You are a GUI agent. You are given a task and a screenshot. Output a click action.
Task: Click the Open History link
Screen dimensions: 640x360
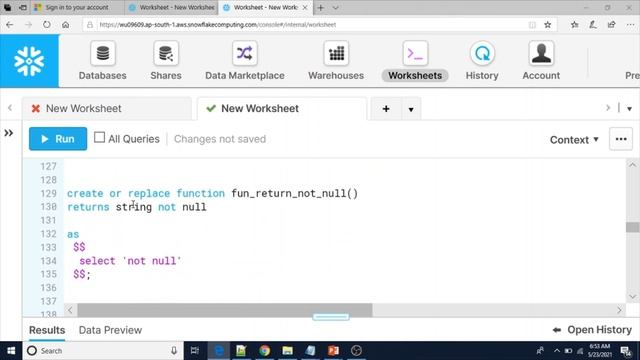pyautogui.click(x=592, y=330)
